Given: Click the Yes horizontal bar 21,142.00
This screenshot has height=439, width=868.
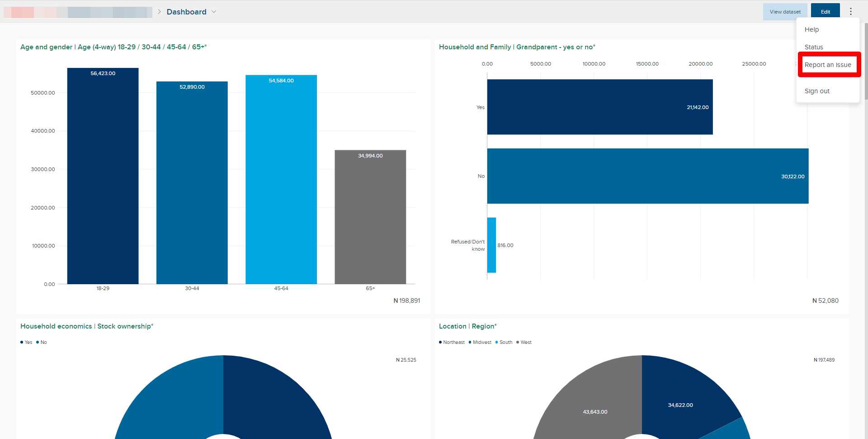Looking at the screenshot, I should pyautogui.click(x=600, y=107).
